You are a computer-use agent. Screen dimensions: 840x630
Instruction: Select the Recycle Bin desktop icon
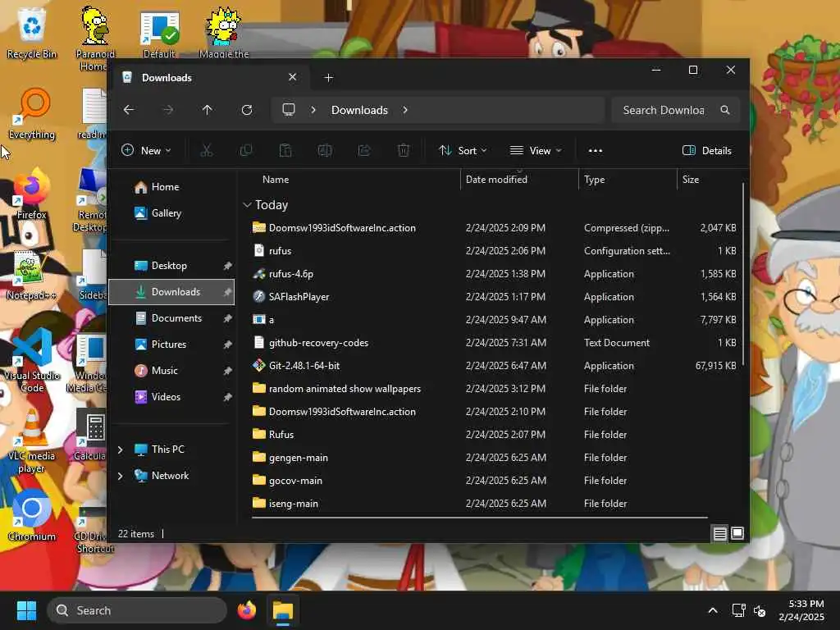coord(32,33)
